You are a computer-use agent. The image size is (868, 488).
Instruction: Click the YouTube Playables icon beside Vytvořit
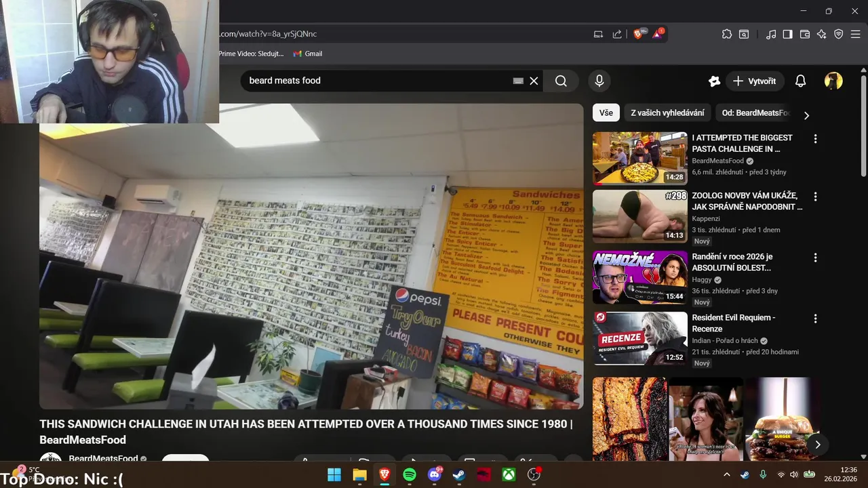[x=714, y=81]
